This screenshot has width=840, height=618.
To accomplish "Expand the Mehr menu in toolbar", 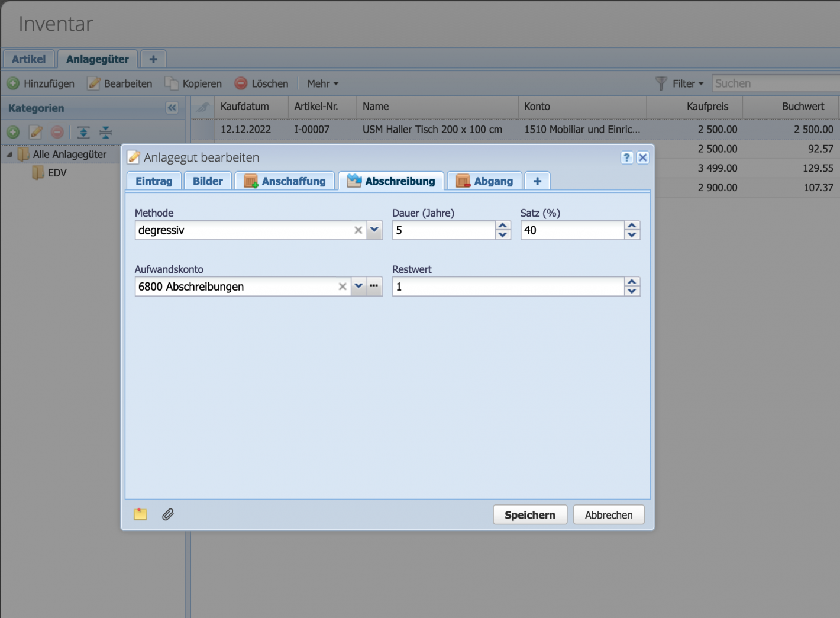I will tap(322, 84).
